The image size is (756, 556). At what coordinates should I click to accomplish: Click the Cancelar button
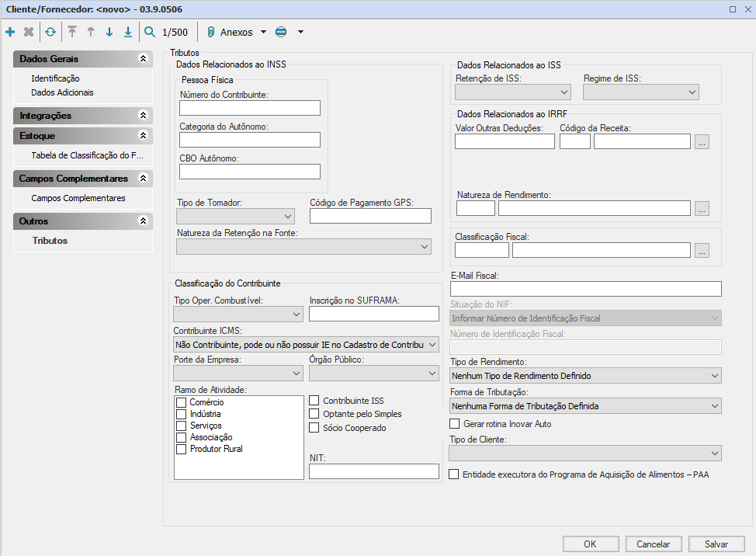(x=653, y=544)
